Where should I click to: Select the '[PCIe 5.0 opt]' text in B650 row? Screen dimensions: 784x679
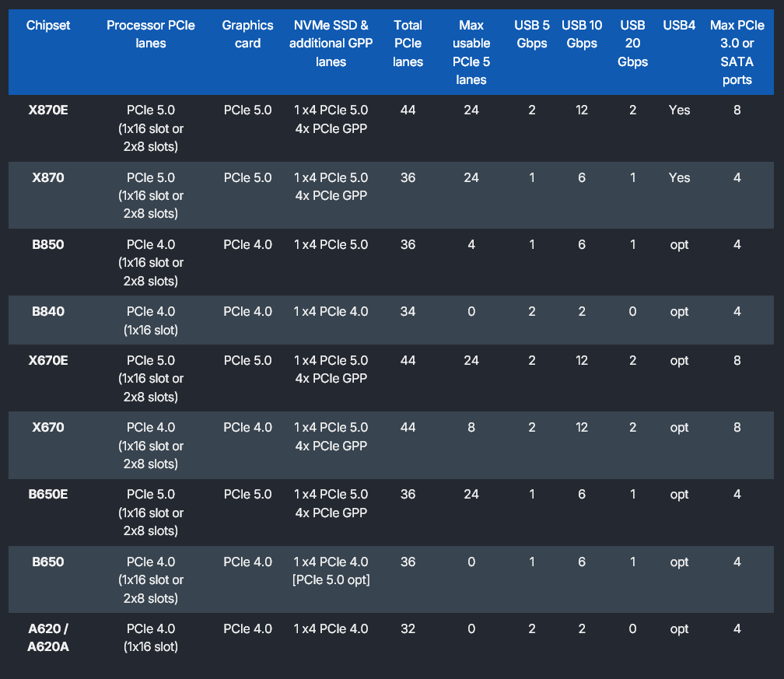(x=331, y=580)
